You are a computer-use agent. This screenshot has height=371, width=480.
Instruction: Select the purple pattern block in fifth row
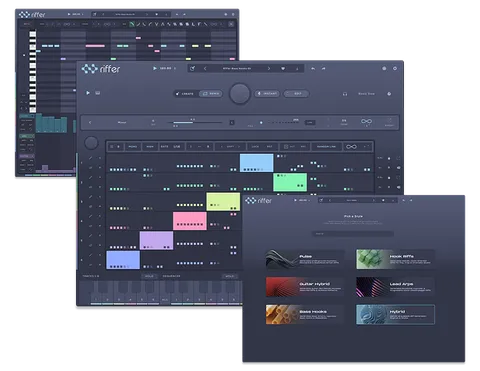tap(156, 240)
